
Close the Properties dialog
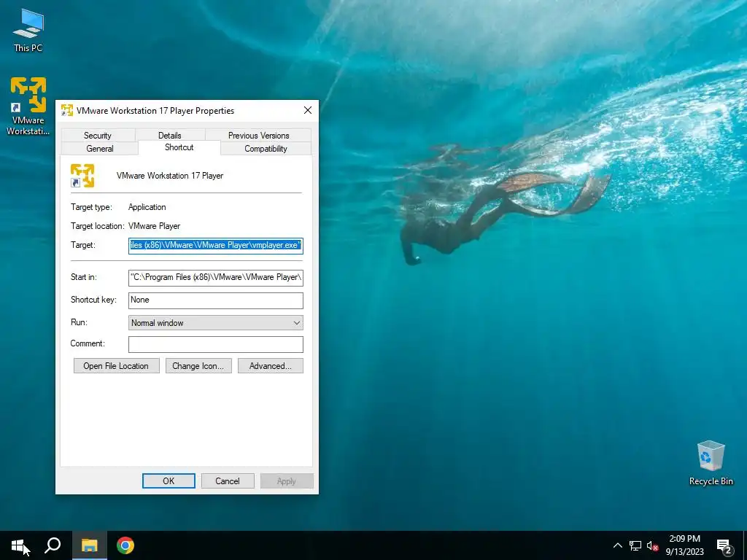[308, 111]
